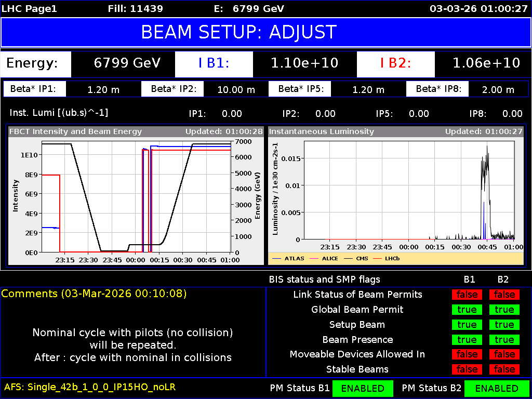Select the CMS legend entry
The image size is (532, 399).
tap(362, 258)
